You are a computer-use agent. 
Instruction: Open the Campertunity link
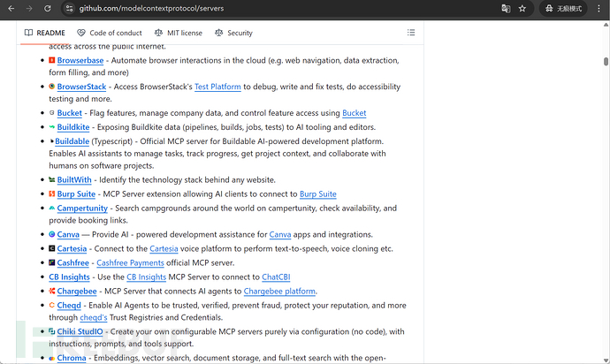coord(82,208)
